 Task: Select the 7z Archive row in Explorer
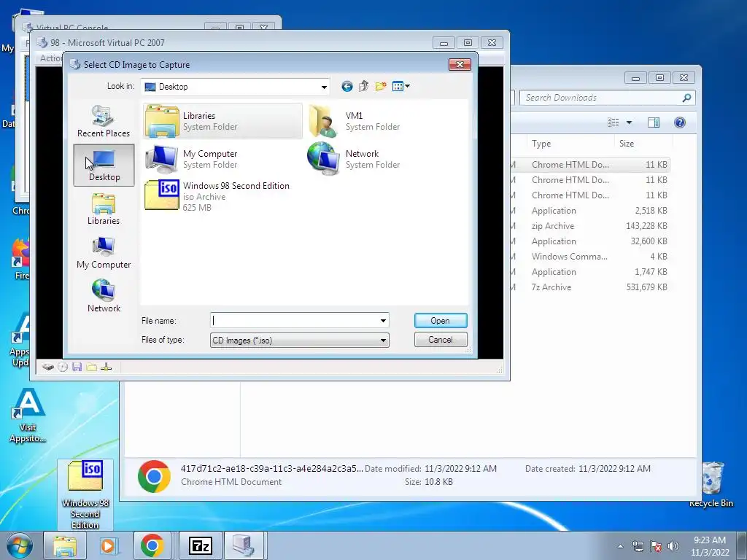tap(591, 287)
